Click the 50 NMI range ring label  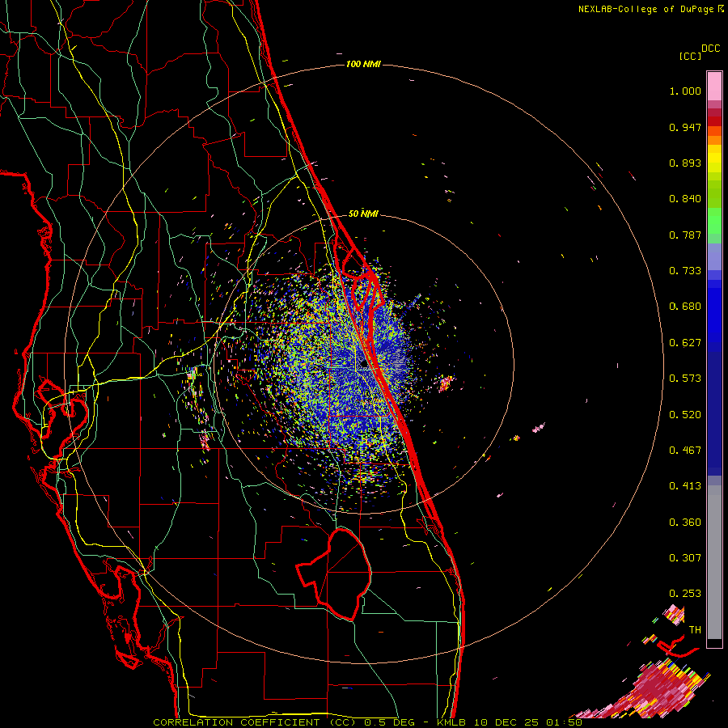coord(363,214)
